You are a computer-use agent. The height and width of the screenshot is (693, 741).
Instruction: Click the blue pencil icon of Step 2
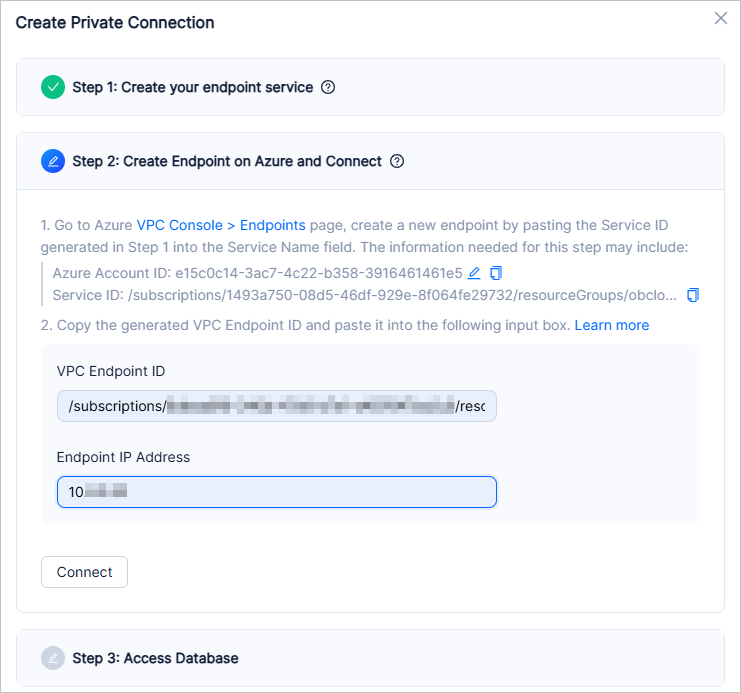click(53, 161)
